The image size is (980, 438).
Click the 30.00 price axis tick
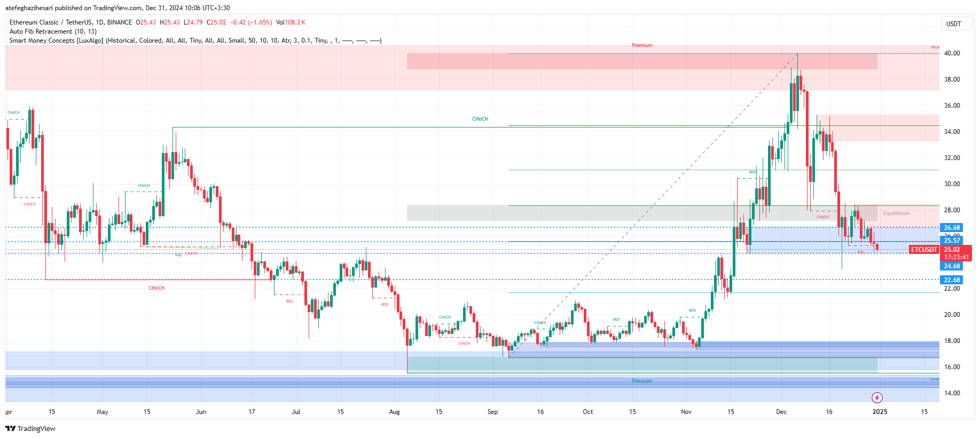pyautogui.click(x=952, y=184)
